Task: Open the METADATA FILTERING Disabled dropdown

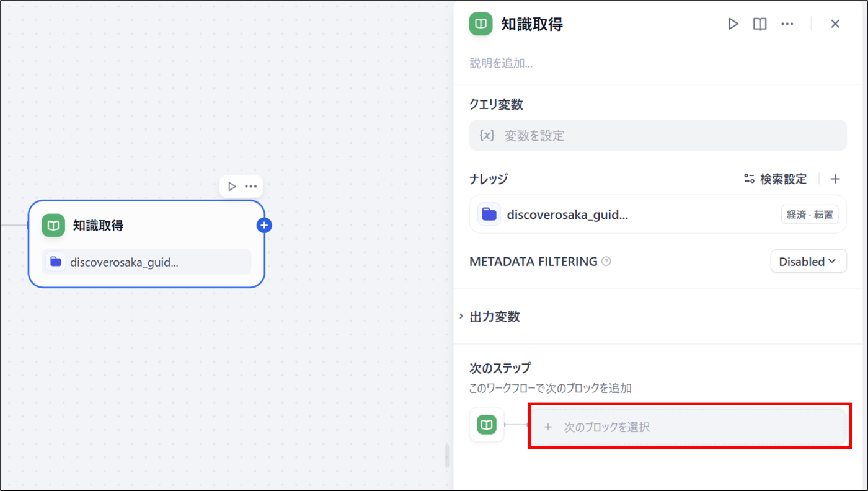Action: [x=808, y=262]
